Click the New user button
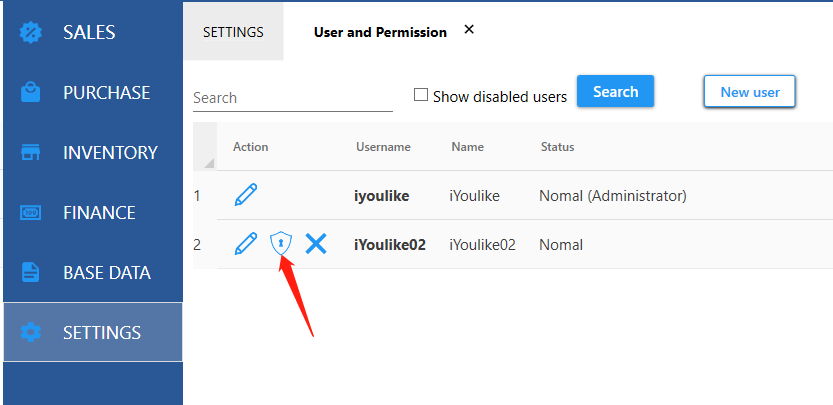 [x=750, y=92]
